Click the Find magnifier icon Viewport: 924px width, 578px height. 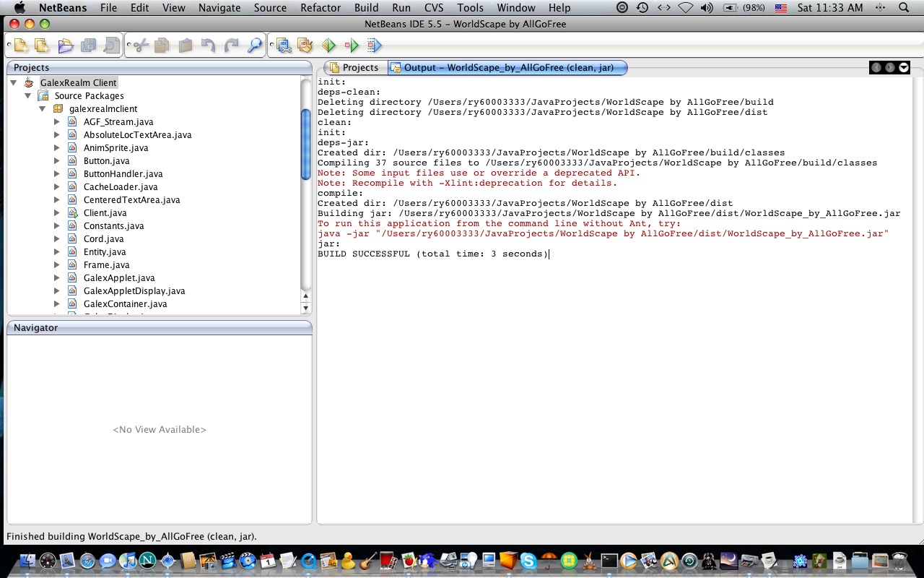tap(254, 46)
